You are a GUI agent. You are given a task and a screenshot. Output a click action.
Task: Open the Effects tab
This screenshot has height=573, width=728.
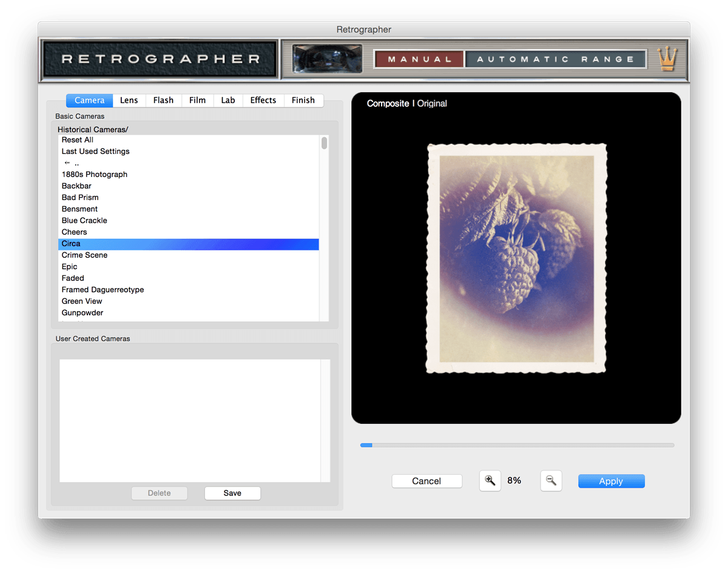tap(263, 100)
